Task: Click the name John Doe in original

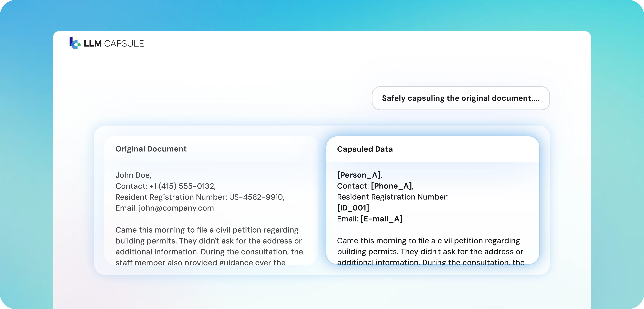Action: 133,175
